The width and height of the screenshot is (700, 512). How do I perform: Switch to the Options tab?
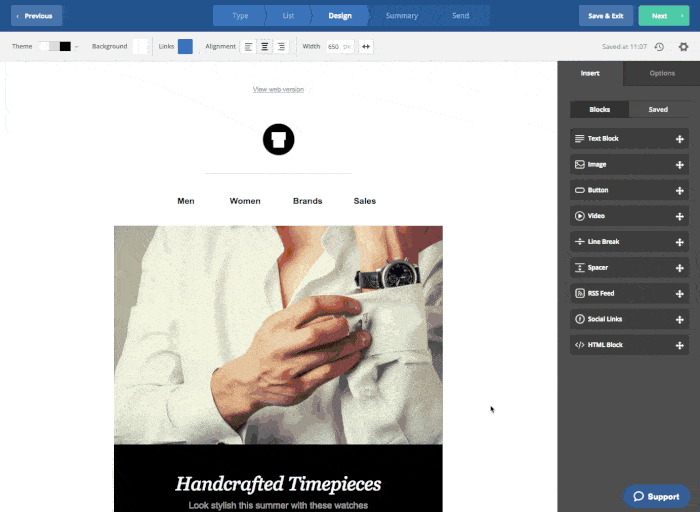tap(662, 73)
